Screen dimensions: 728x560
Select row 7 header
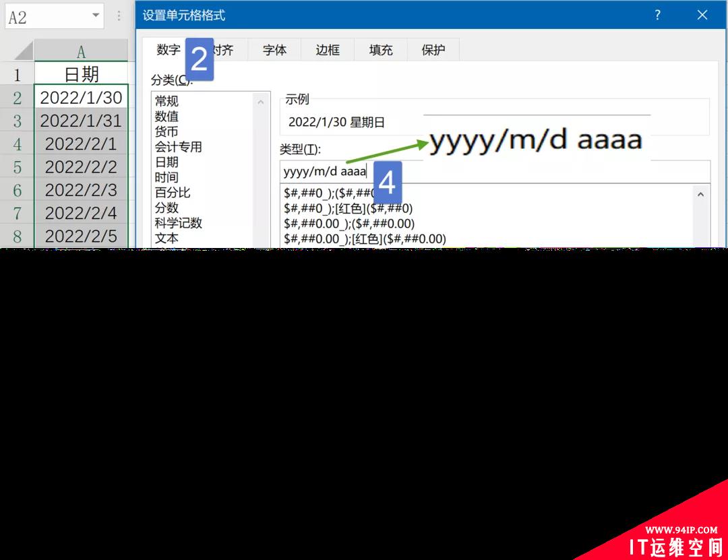pos(17,213)
